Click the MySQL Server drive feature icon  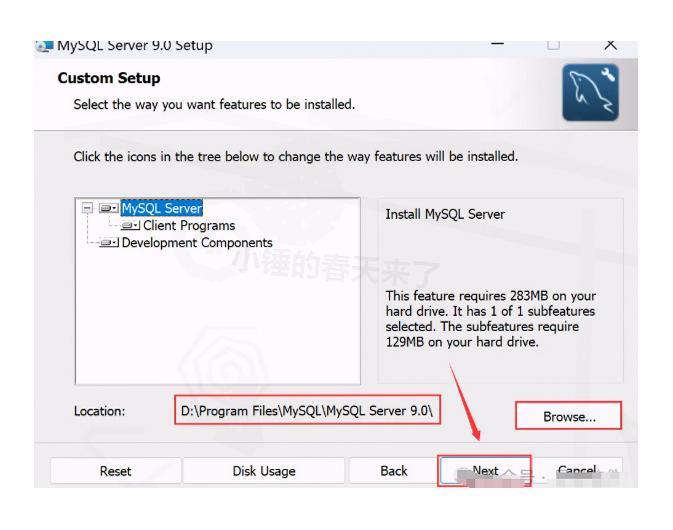pyautogui.click(x=109, y=209)
